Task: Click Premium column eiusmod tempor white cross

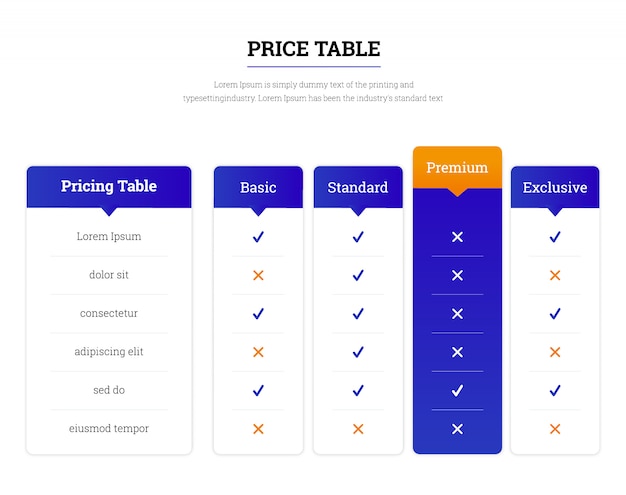Action: [458, 429]
